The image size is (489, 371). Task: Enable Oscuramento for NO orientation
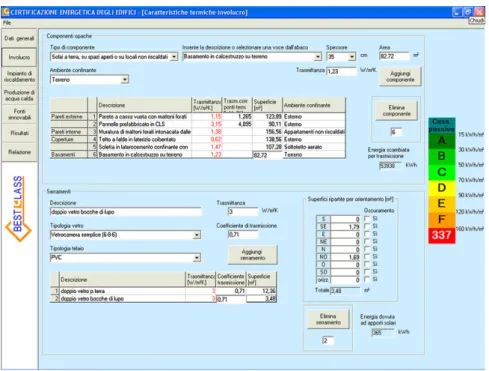[x=367, y=257]
